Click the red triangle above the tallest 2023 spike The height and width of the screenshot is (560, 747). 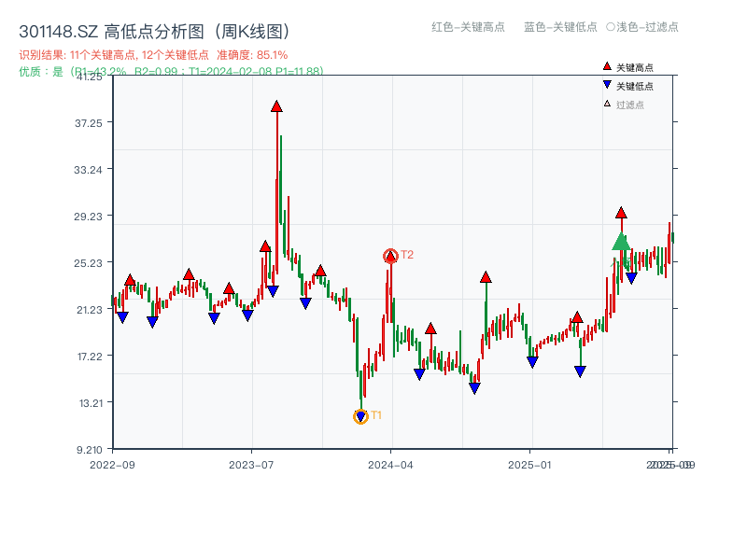pos(276,106)
